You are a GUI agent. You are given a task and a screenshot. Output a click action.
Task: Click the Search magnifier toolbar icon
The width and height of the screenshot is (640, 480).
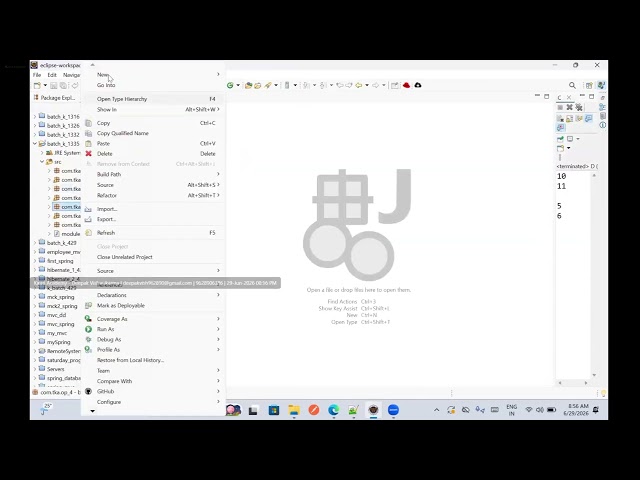[x=572, y=85]
